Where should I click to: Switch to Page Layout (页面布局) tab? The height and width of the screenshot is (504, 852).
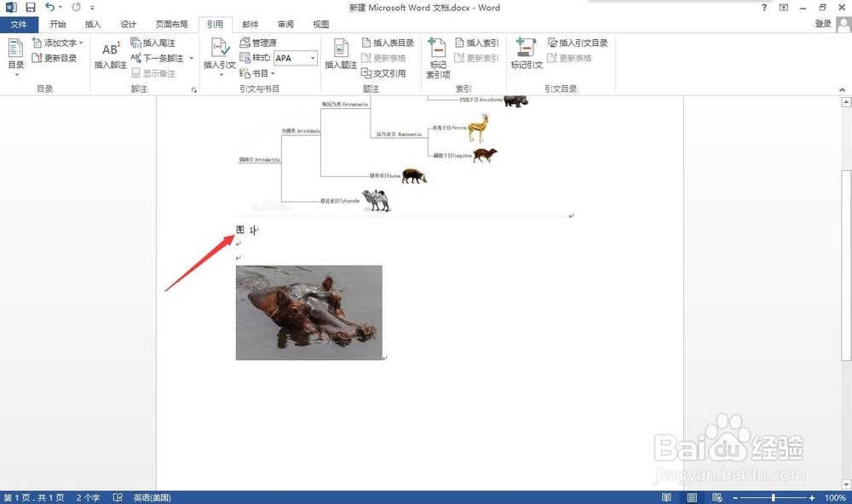click(172, 25)
